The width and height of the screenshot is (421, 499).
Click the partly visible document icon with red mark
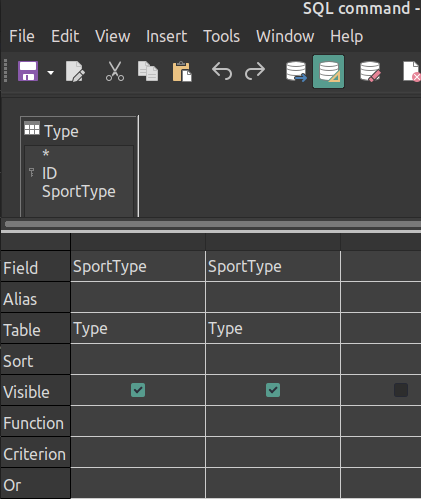pyautogui.click(x=412, y=71)
